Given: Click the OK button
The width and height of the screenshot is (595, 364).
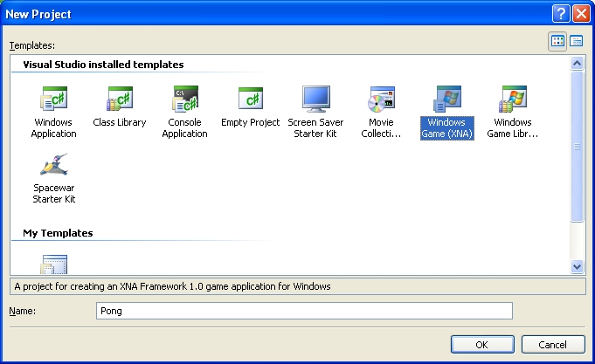Looking at the screenshot, I should [482, 344].
